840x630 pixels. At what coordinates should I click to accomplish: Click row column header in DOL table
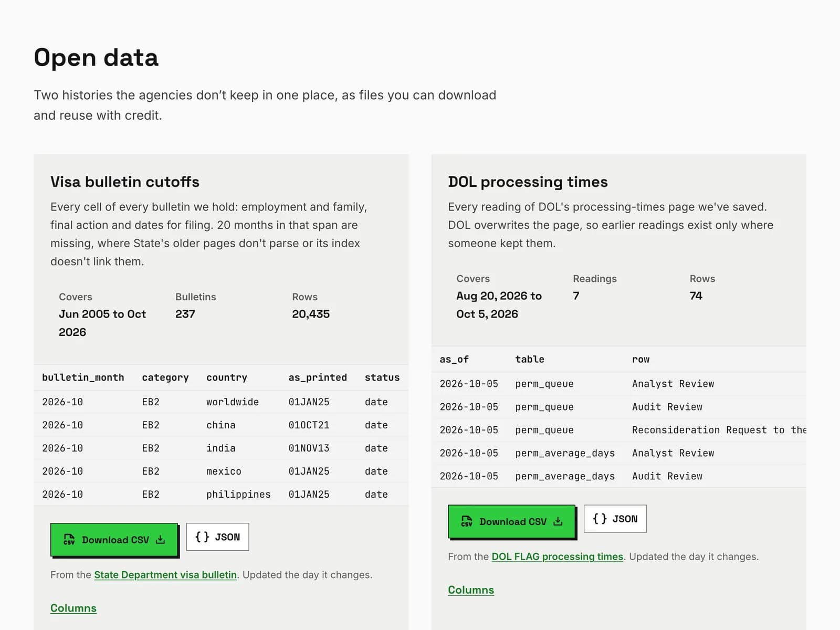pos(641,360)
